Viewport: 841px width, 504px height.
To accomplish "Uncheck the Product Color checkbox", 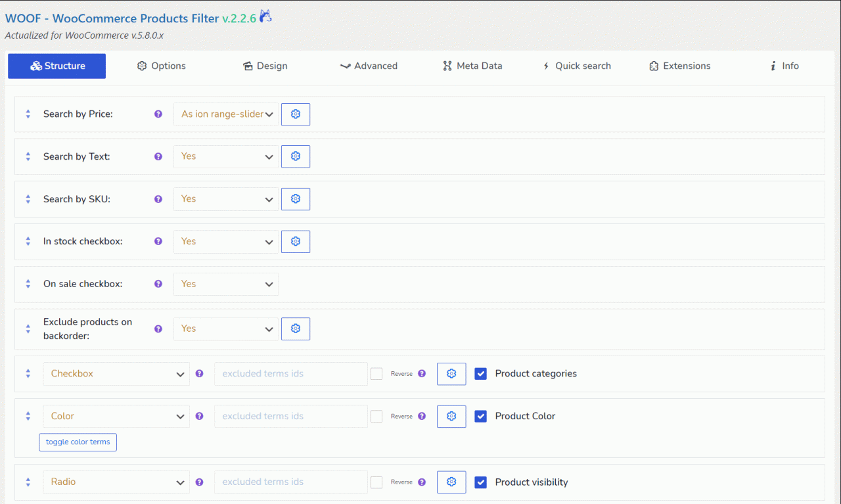I will point(480,416).
